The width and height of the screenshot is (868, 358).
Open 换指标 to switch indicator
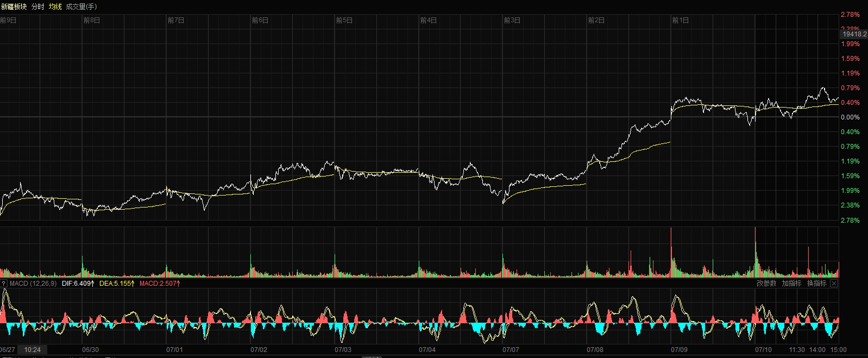click(816, 284)
